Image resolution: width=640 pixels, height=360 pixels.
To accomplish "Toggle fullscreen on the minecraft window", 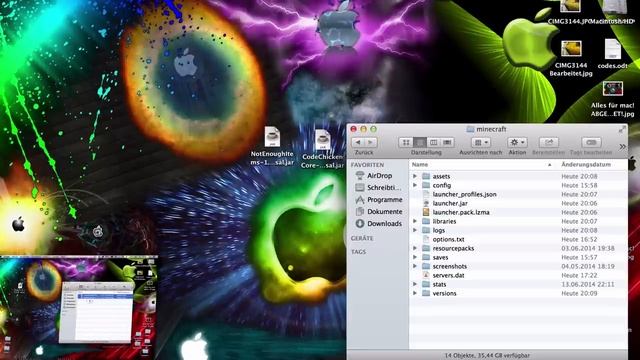I will click(x=622, y=129).
